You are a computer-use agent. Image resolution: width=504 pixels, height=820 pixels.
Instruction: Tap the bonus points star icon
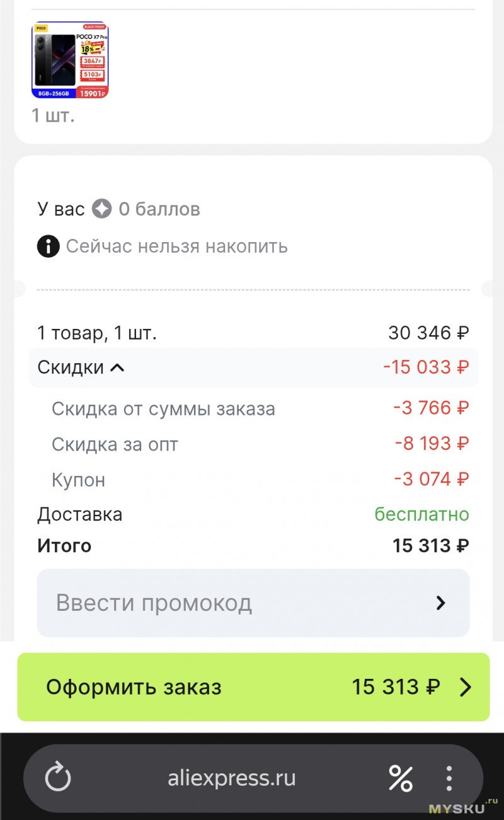101,209
